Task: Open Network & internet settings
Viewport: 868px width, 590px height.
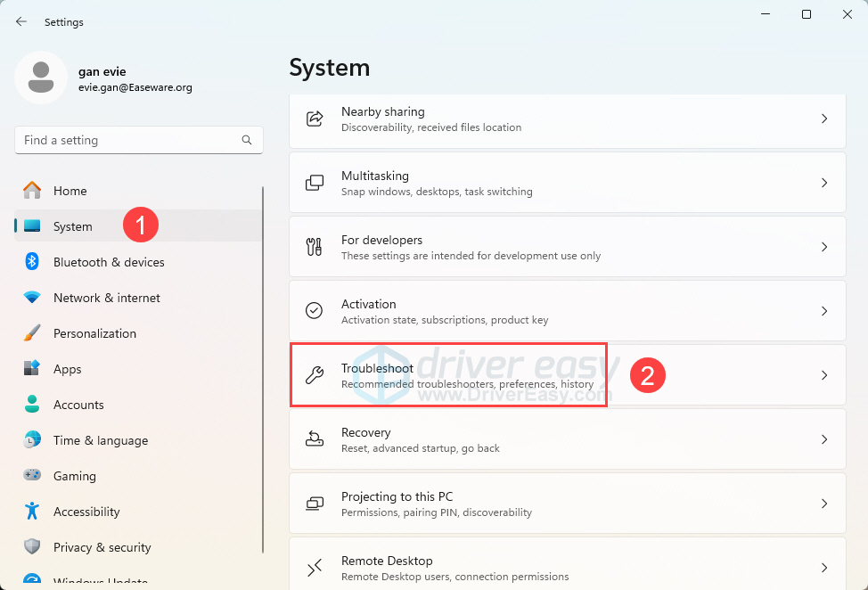Action: coord(106,298)
